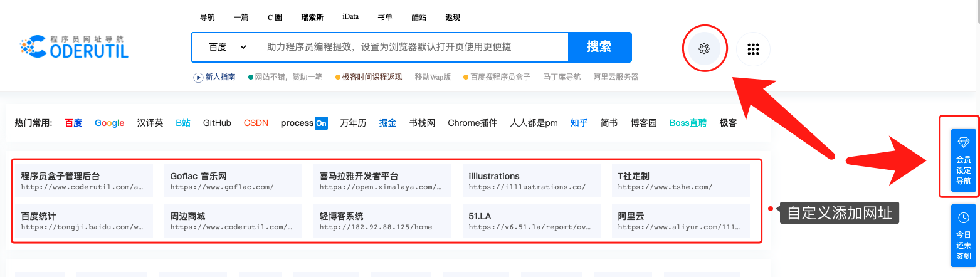Open the 移动Wap版 link
The width and height of the screenshot is (980, 277).
click(x=433, y=77)
